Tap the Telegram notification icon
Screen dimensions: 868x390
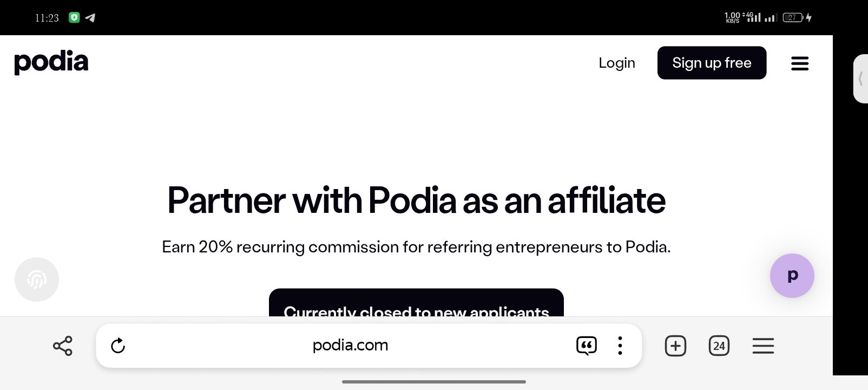point(90,18)
